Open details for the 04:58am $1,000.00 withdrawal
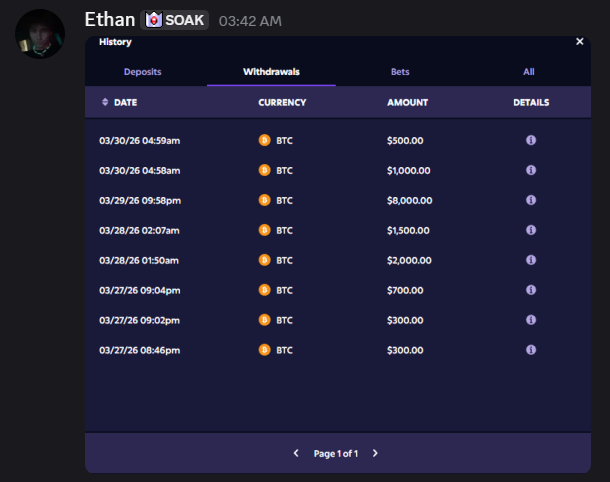Image resolution: width=610 pixels, height=482 pixels. (531, 170)
